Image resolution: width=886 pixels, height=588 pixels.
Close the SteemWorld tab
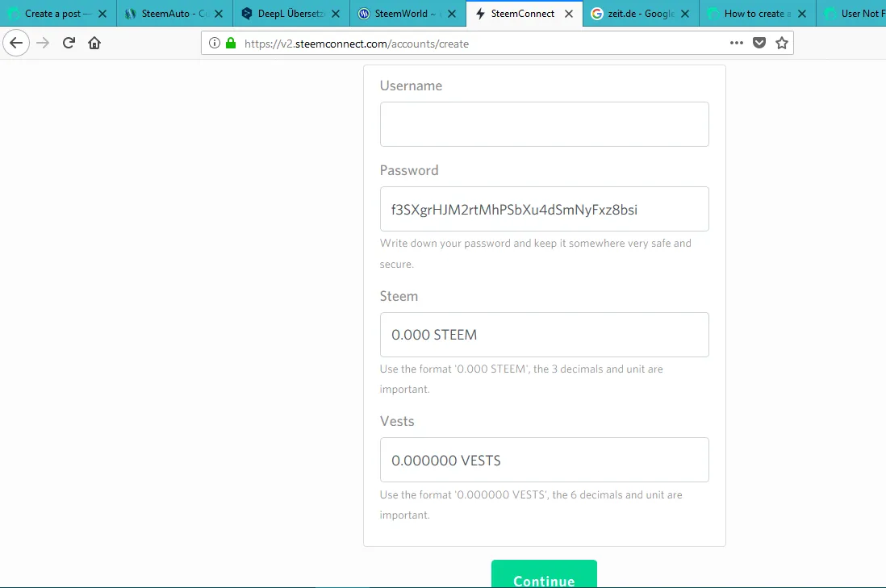pyautogui.click(x=452, y=14)
